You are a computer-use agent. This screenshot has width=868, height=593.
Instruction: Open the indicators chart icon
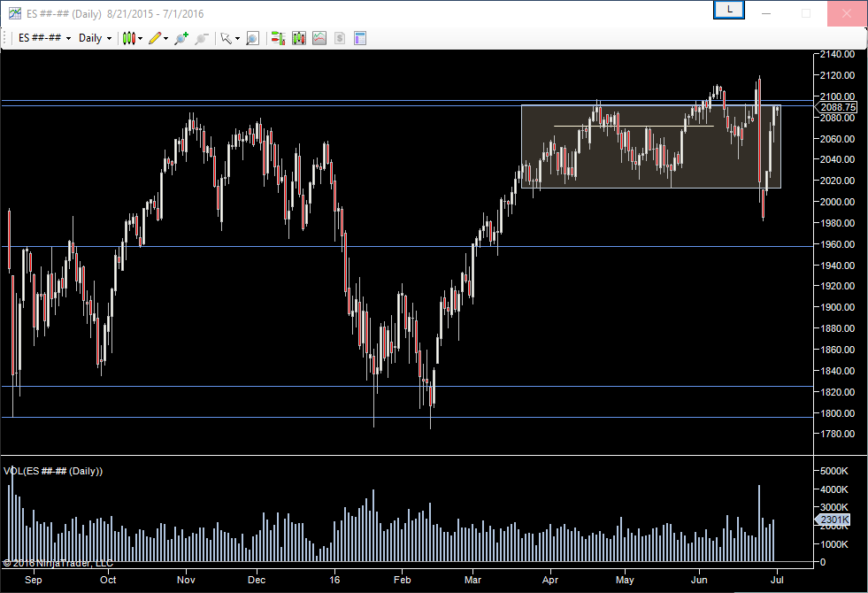319,38
